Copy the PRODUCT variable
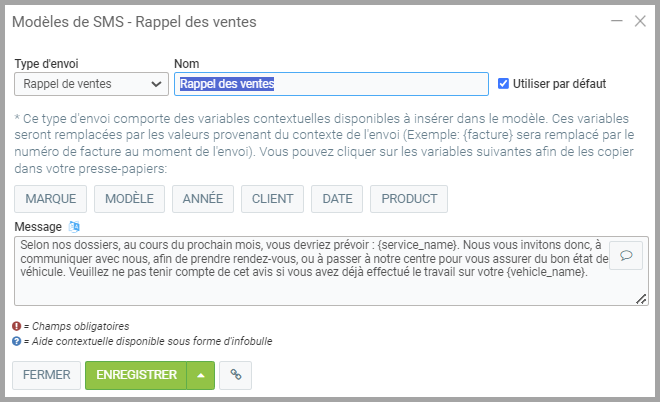Screen dimensions: 660x402 409,199
